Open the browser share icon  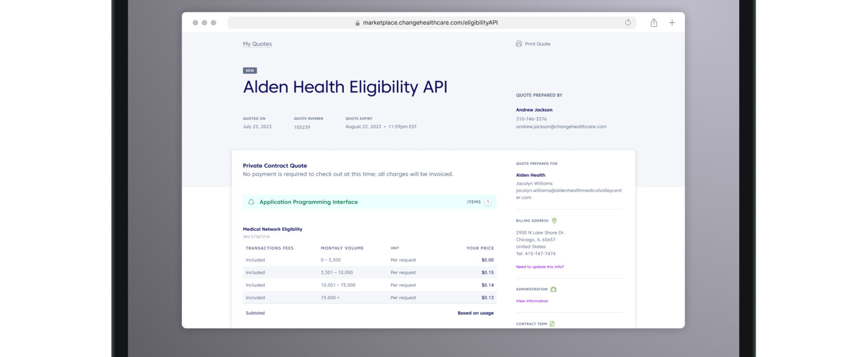pos(654,23)
